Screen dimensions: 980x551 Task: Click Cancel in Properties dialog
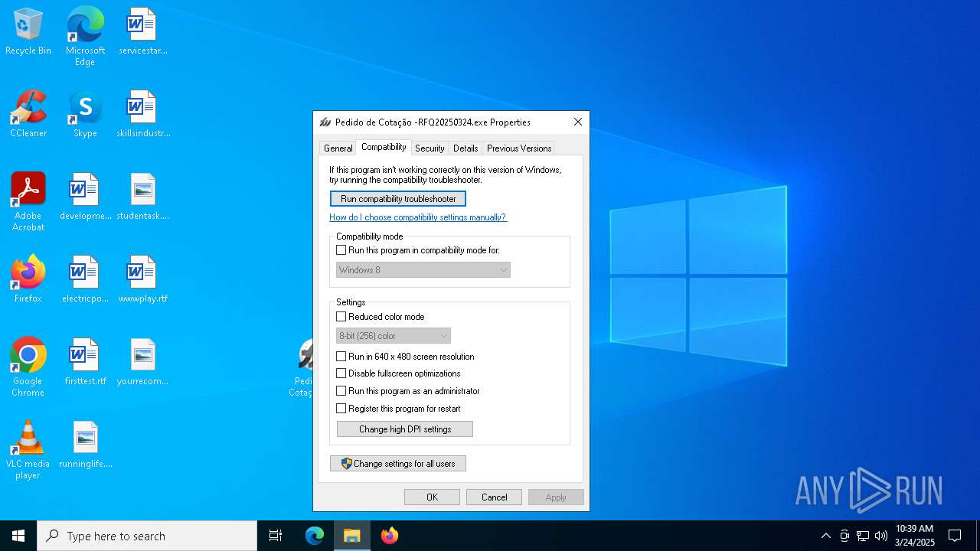[x=495, y=497]
